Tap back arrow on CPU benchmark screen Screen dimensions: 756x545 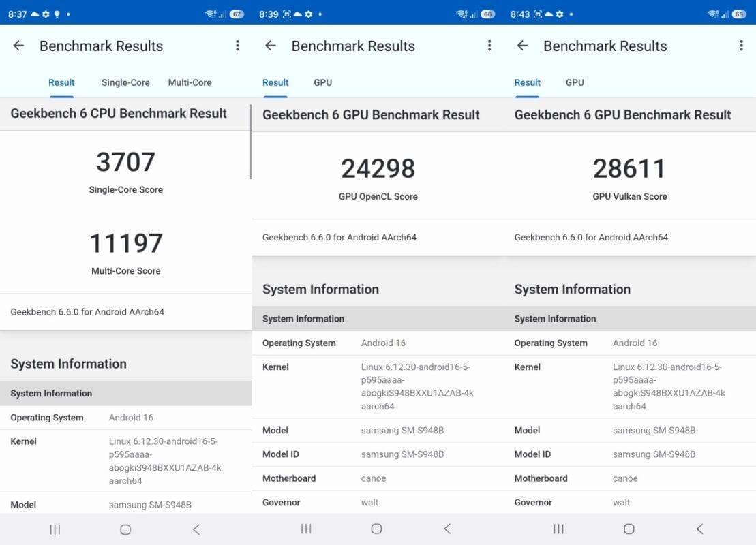pyautogui.click(x=18, y=46)
